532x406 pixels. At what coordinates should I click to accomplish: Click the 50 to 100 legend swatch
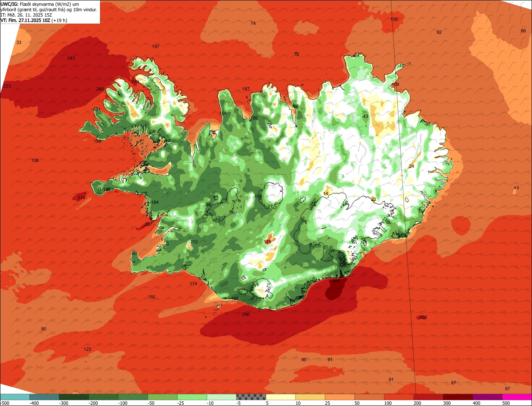click(x=369, y=397)
